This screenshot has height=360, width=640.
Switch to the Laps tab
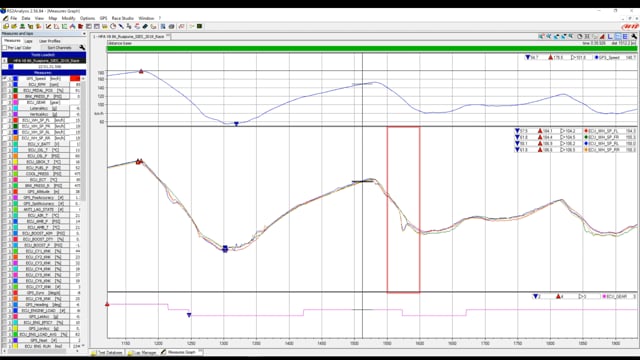28,41
